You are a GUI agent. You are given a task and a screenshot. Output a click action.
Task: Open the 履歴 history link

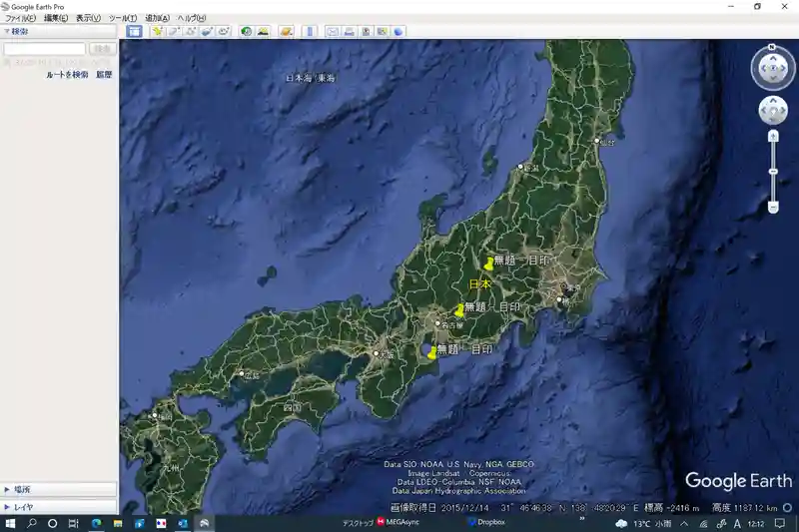click(104, 75)
